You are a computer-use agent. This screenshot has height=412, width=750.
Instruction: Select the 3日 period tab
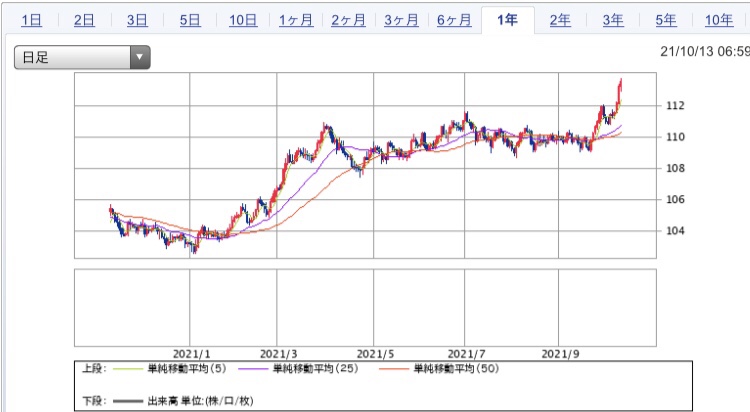(137, 20)
